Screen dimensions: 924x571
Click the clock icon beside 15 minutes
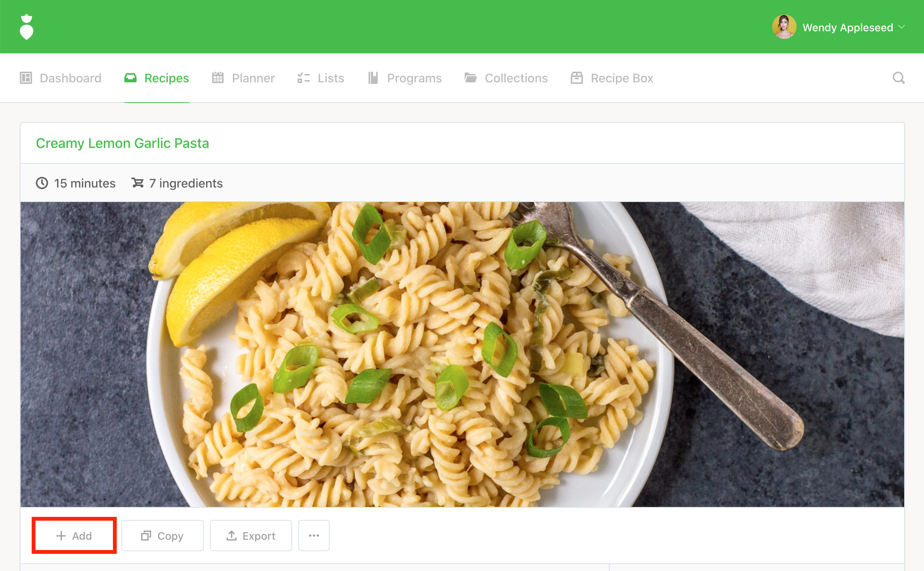(42, 183)
